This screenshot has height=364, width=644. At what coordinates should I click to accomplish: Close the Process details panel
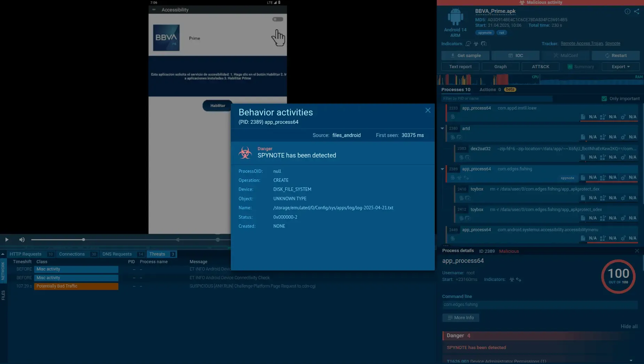[x=637, y=251]
